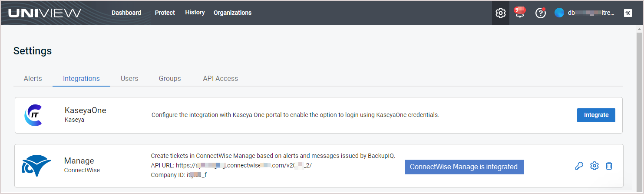Click the Uniview logo
Screen dimensions: 644x194
[x=44, y=13]
